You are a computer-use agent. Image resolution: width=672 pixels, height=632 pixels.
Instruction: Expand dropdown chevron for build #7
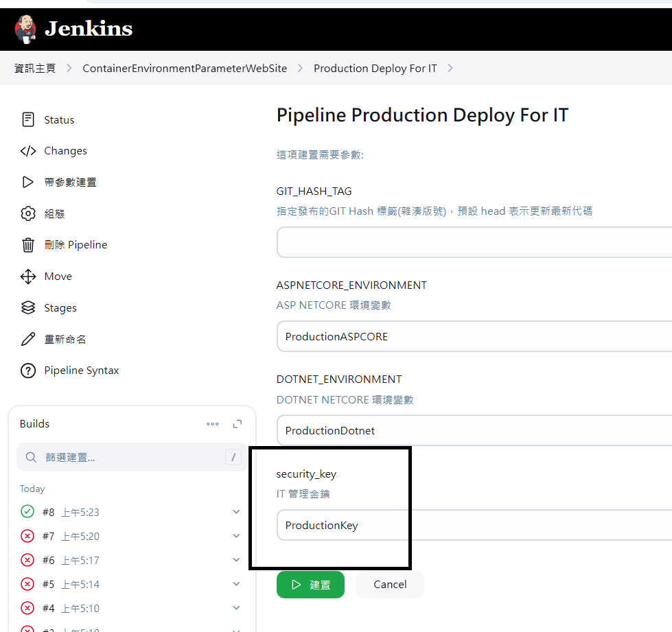236,536
